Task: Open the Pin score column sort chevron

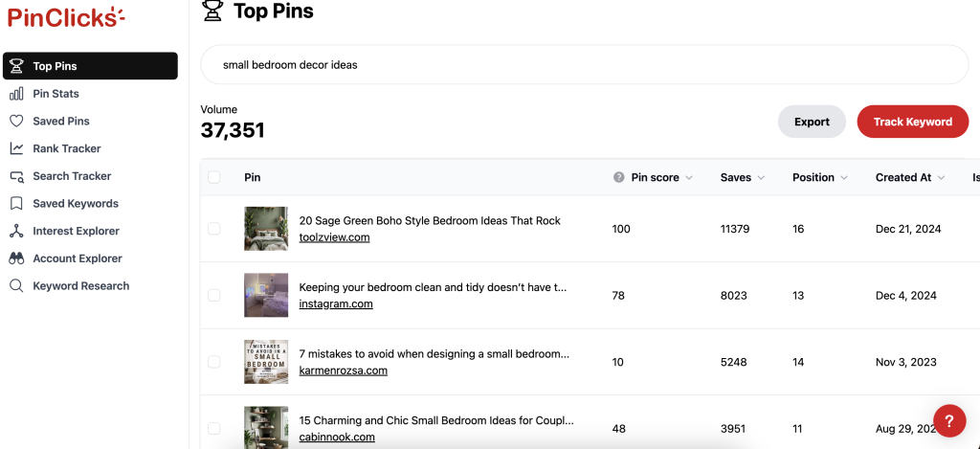Action: [x=689, y=178]
